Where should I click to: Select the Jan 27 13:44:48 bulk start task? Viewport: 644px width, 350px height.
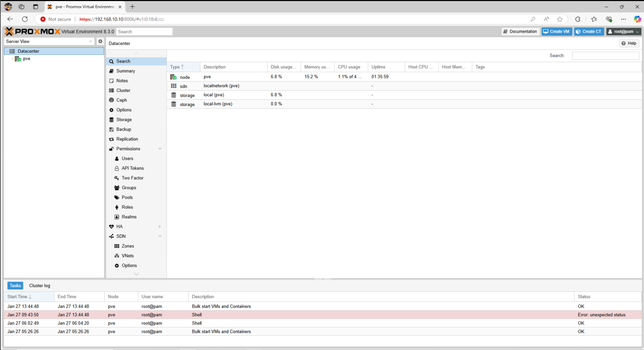(x=323, y=306)
